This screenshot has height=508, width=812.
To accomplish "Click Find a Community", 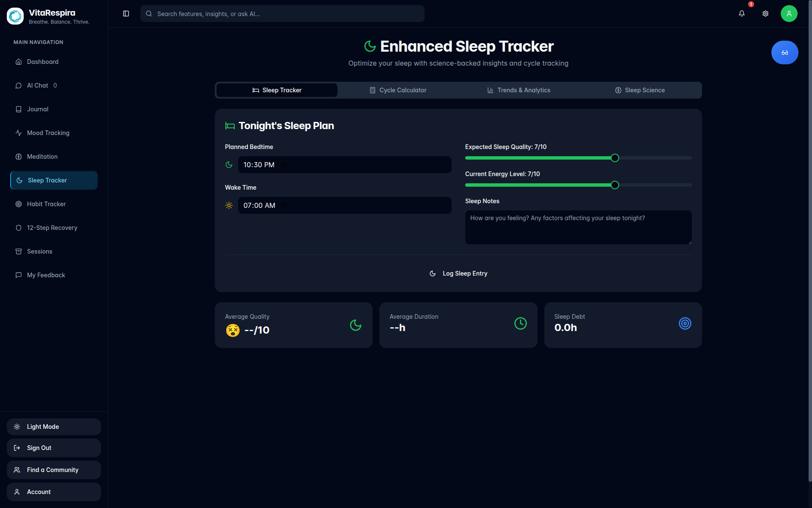I will tap(53, 469).
